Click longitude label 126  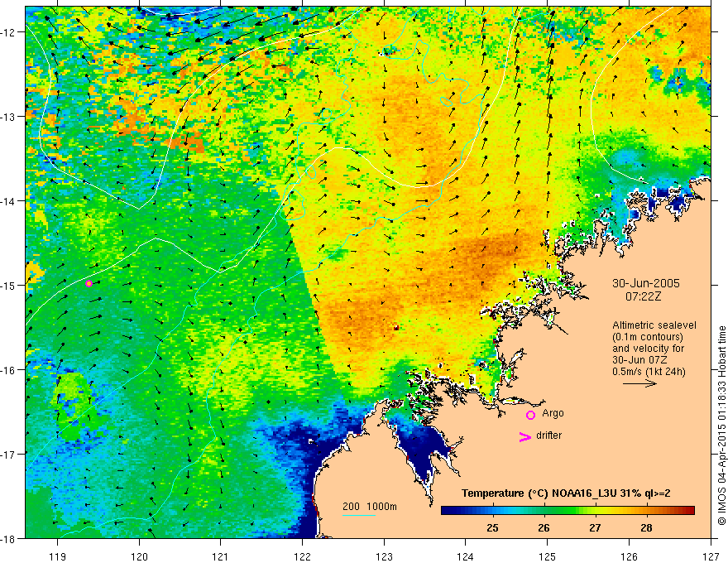click(x=629, y=556)
